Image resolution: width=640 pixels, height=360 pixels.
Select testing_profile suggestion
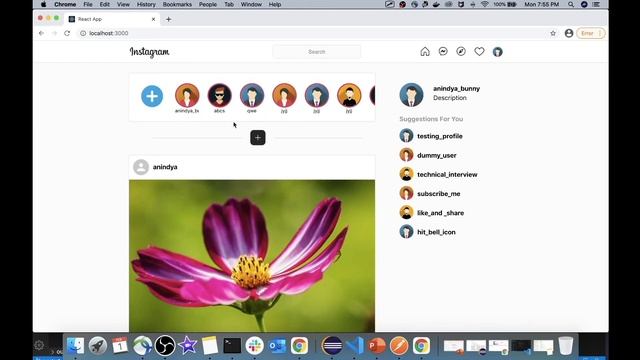[x=440, y=136]
